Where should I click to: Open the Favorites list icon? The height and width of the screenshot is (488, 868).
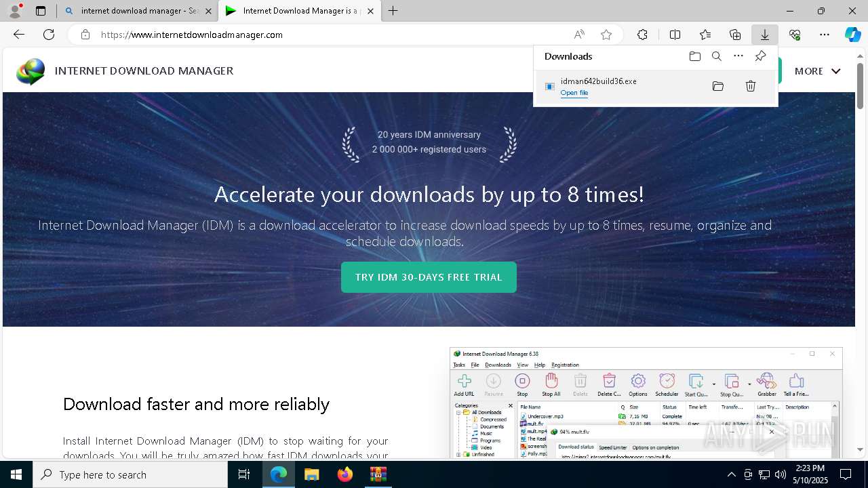[705, 35]
